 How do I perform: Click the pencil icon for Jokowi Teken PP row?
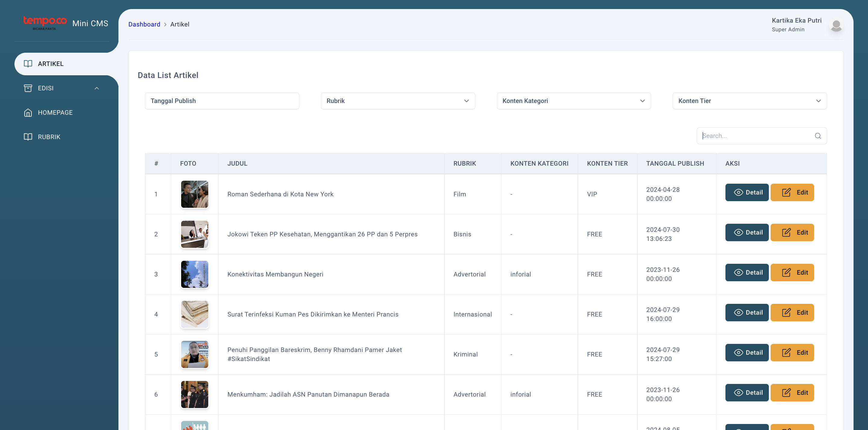[786, 232]
